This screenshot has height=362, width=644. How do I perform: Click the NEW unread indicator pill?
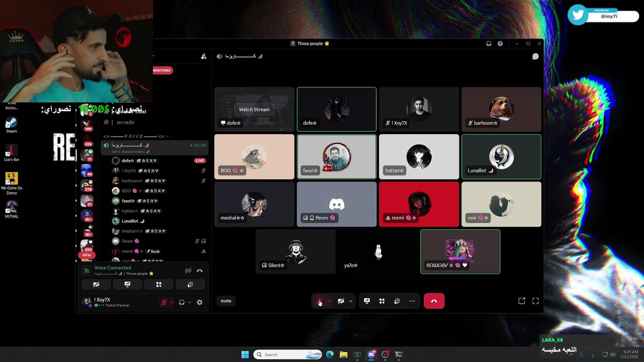click(87, 255)
